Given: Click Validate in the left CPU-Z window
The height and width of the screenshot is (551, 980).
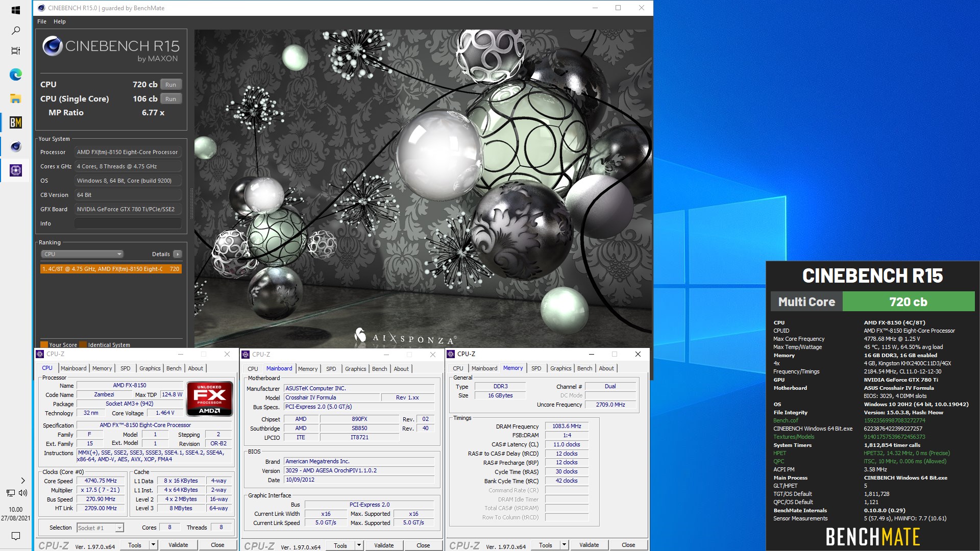Looking at the screenshot, I should (178, 545).
